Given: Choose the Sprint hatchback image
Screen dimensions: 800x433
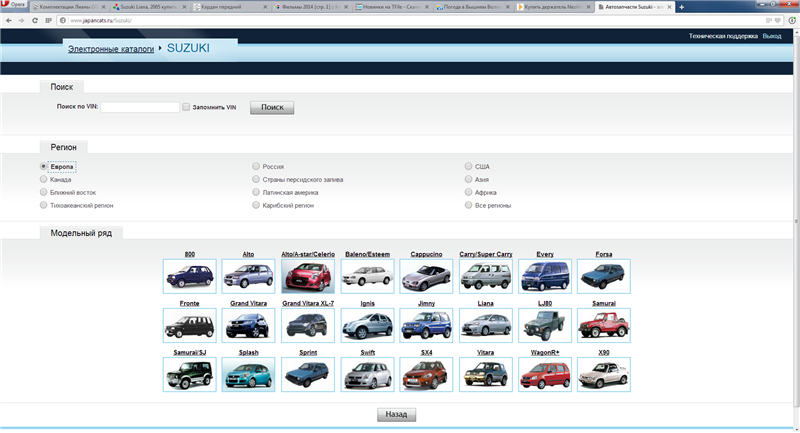Looking at the screenshot, I should click(308, 374).
